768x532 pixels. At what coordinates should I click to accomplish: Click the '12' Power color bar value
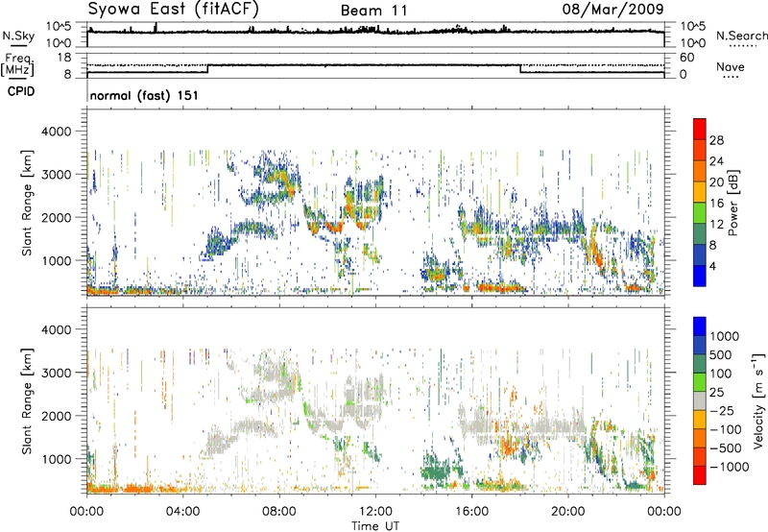pos(716,225)
